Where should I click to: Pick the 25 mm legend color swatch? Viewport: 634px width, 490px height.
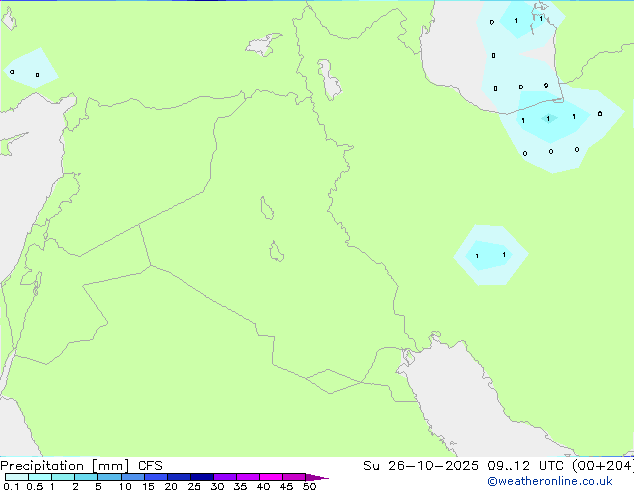click(x=201, y=477)
